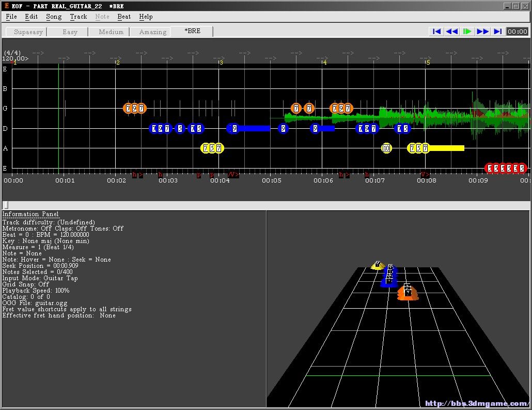Click the 'OGG File: guitar.ogg' line
Image resolution: width=532 pixels, height=410 pixels.
(x=35, y=302)
